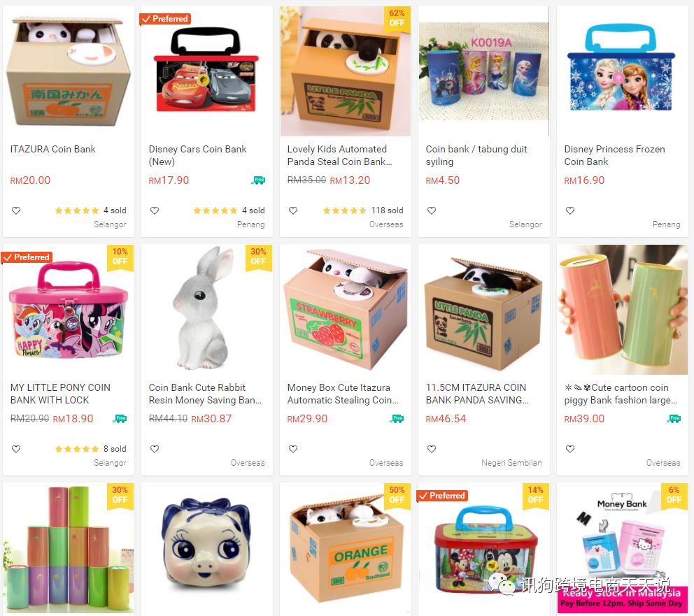694x616 pixels.
Task: Open the ITAZURA Coin Bank product title
Action: point(52,149)
